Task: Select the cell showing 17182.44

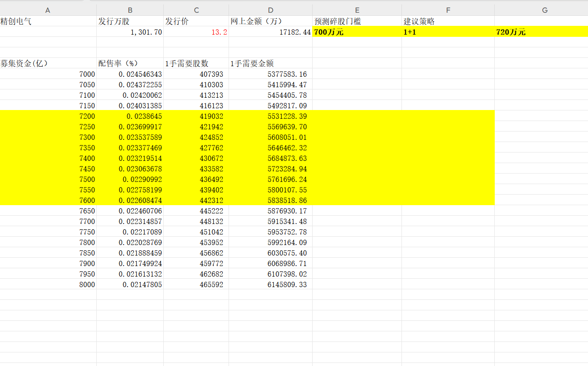Action: point(271,32)
